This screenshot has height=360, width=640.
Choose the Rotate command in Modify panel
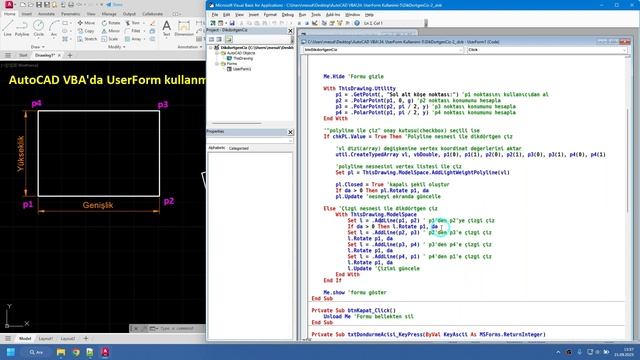111,23
